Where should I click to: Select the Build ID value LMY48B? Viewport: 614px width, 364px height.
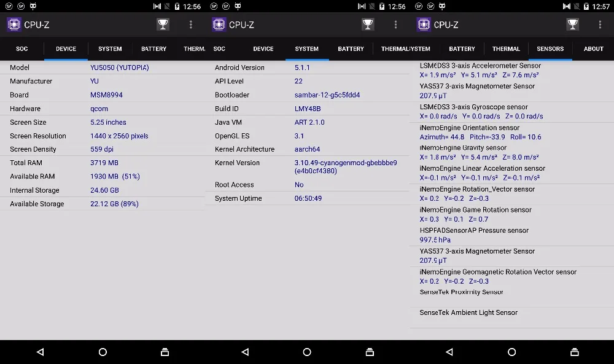coord(308,109)
